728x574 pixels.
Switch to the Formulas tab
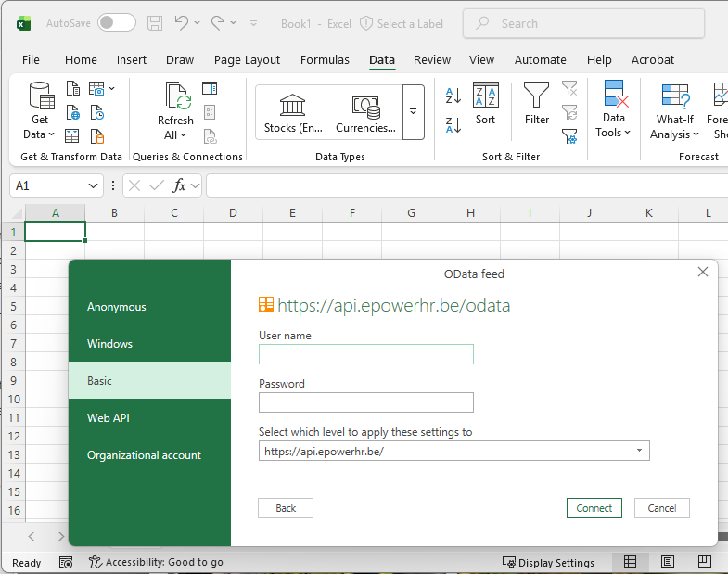[325, 60]
